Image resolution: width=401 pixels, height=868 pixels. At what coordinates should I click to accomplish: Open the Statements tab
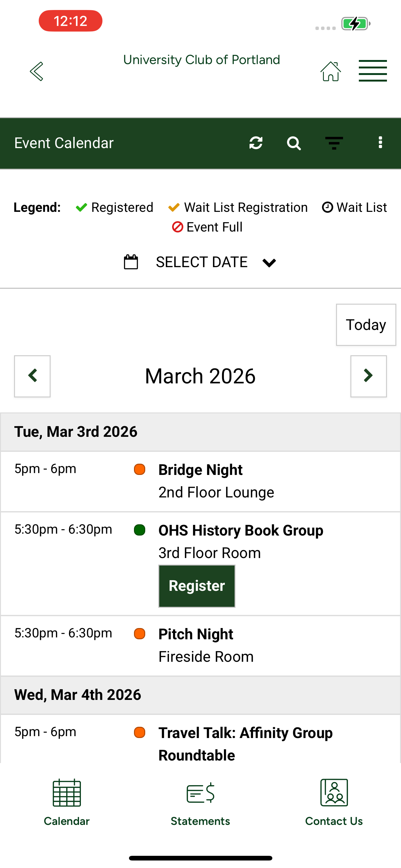tap(200, 803)
